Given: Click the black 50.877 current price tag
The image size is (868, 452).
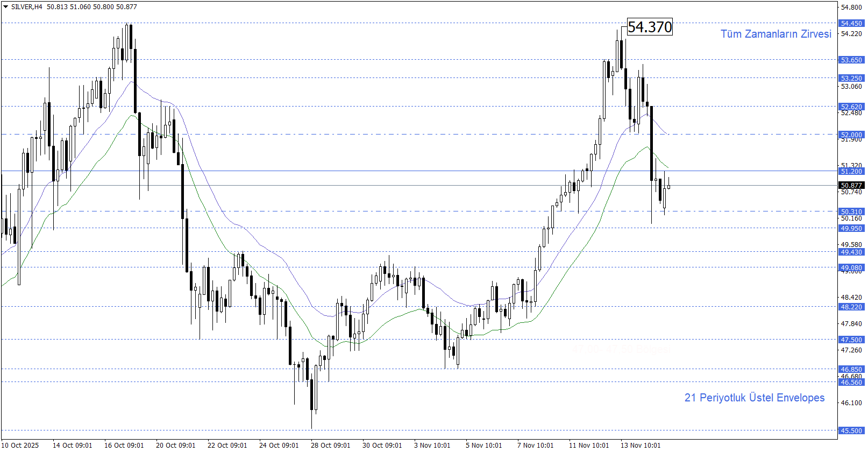Looking at the screenshot, I should tap(851, 186).
